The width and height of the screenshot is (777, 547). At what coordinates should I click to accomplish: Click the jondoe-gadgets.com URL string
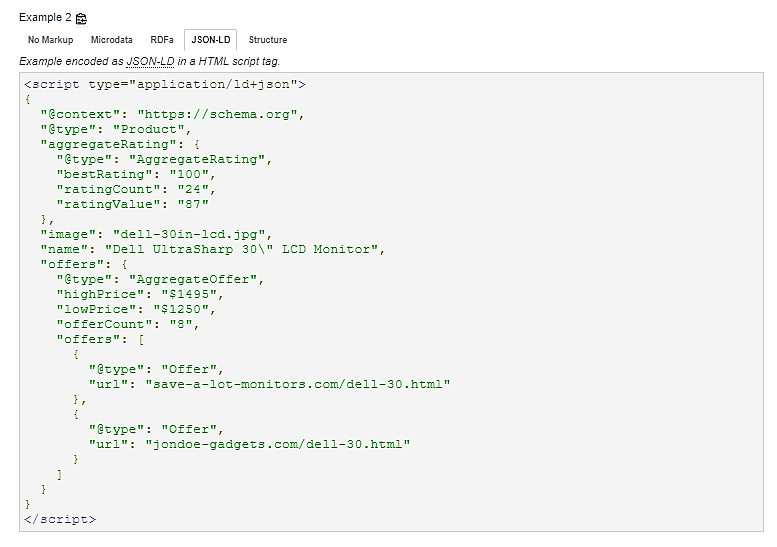point(278,444)
